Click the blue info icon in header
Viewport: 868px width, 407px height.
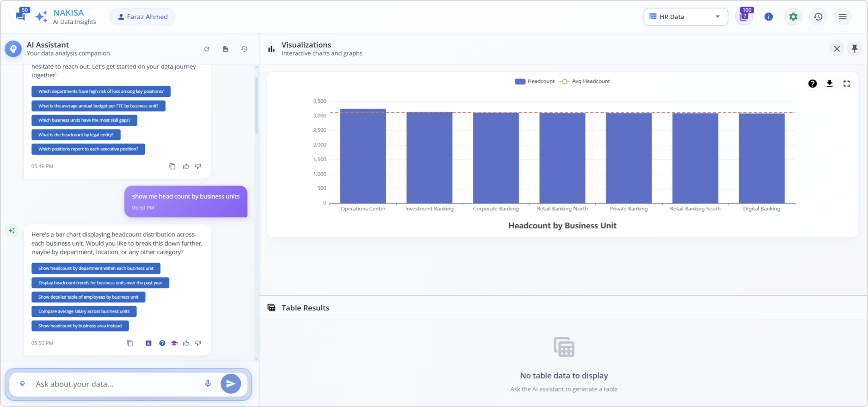(768, 16)
